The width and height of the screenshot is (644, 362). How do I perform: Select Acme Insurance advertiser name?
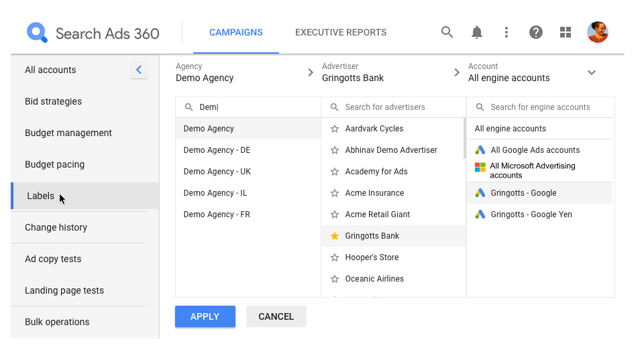click(x=374, y=193)
